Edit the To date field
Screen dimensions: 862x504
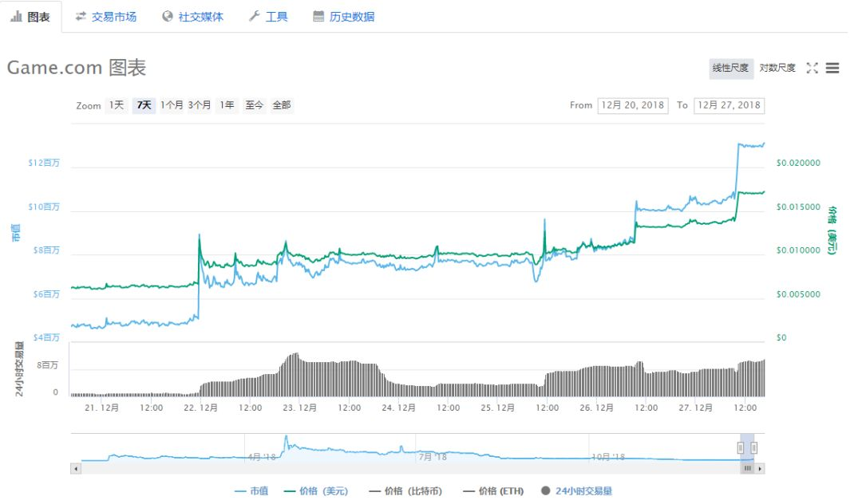[x=729, y=105]
